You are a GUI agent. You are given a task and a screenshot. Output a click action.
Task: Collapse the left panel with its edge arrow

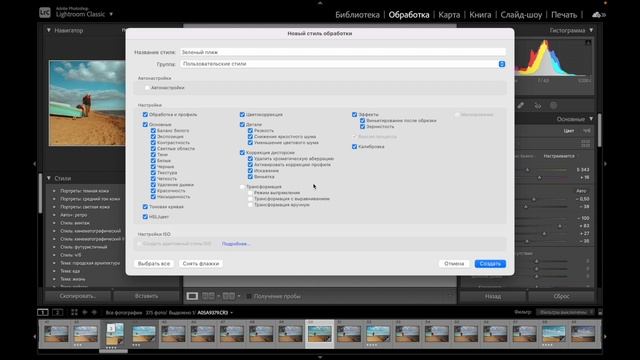[35, 164]
